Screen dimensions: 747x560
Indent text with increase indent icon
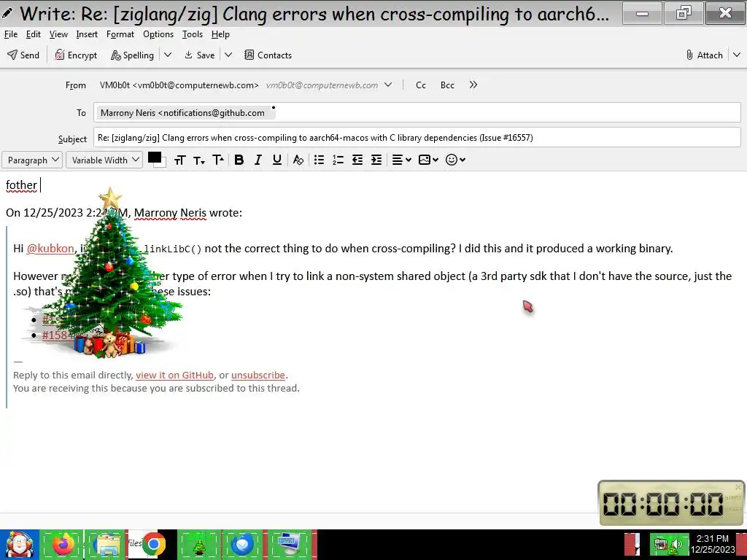point(376,160)
